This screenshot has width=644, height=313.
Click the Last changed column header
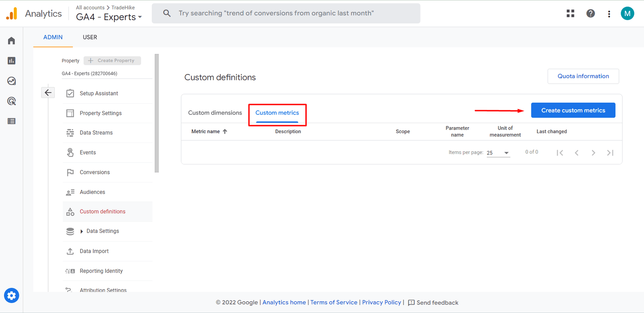click(x=551, y=132)
